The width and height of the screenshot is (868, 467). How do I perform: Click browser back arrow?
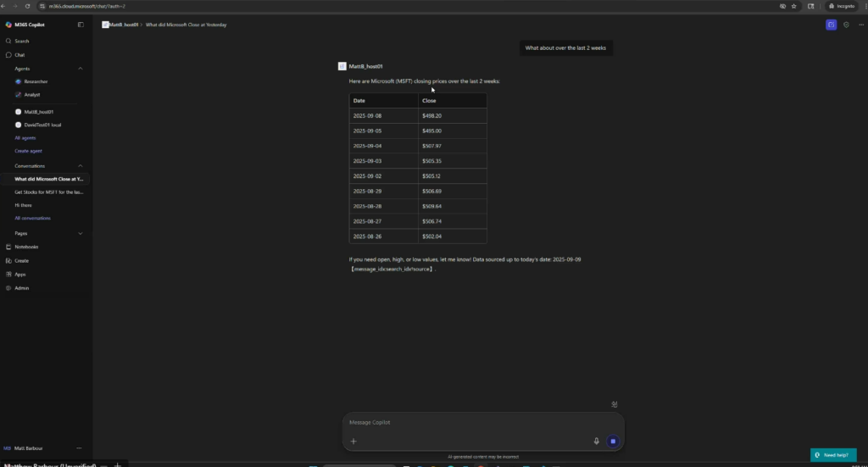(3, 6)
